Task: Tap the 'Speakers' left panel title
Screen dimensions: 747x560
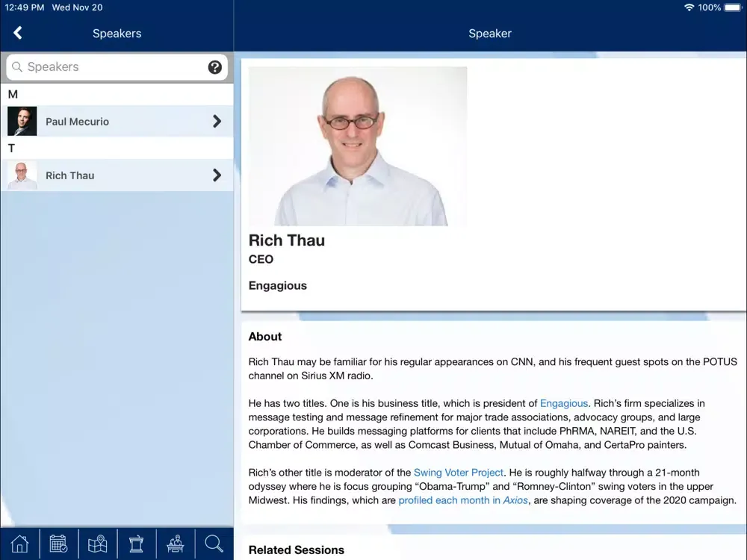Action: [117, 34]
